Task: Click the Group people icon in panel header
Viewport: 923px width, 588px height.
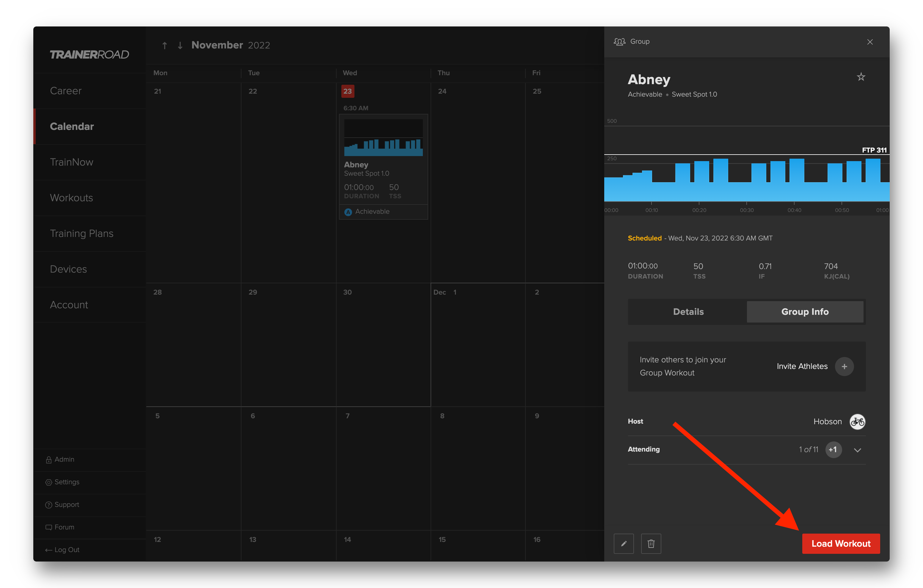Action: (619, 41)
